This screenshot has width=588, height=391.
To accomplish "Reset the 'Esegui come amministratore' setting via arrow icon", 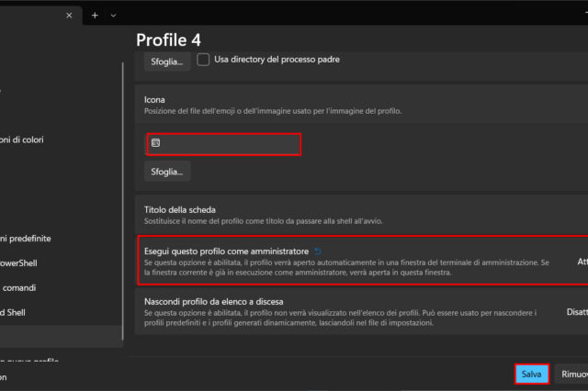I will [318, 251].
